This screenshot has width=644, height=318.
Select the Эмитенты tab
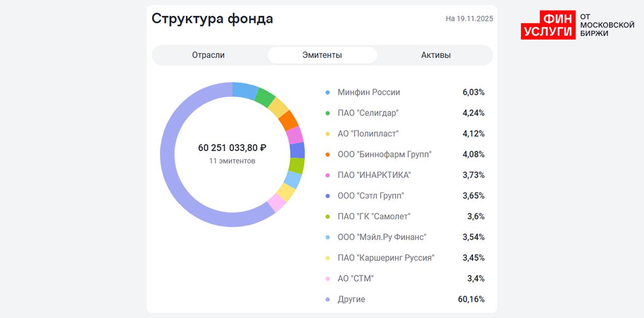point(322,55)
